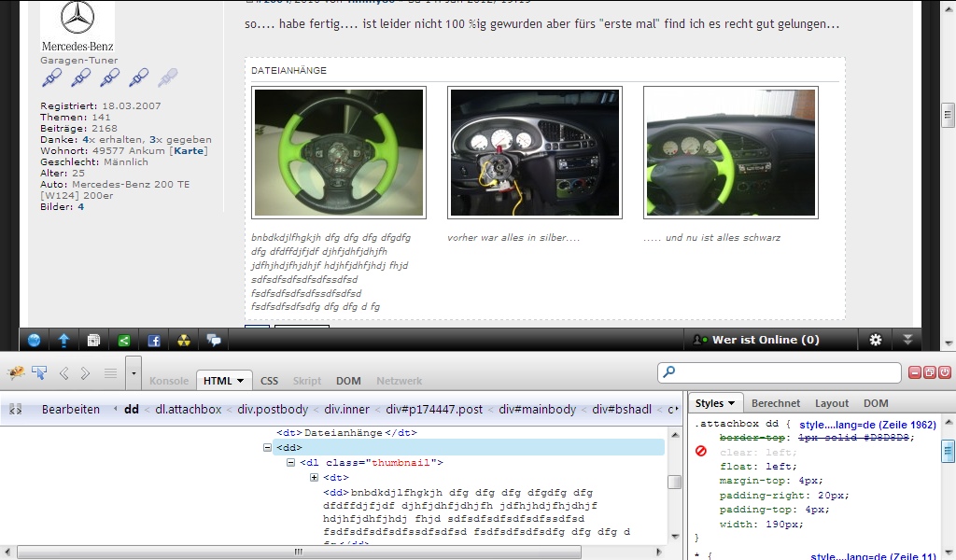Open the Karte link next to Wohnort
Image resolution: width=956 pixels, height=560 pixels.
click(x=189, y=151)
